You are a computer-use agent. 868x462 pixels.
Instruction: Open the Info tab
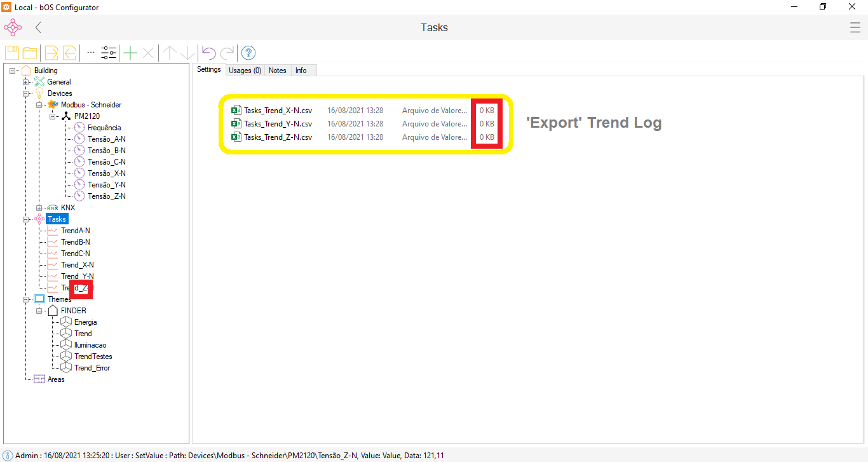pyautogui.click(x=301, y=71)
